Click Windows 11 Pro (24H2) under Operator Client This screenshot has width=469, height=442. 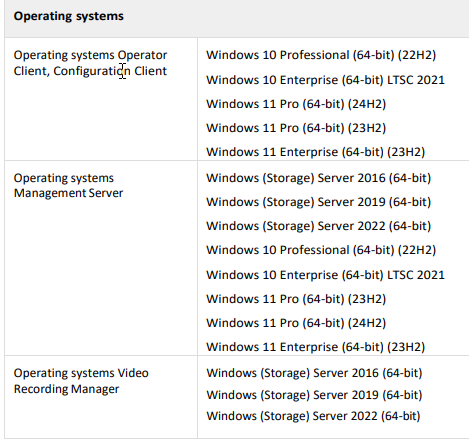[296, 104]
